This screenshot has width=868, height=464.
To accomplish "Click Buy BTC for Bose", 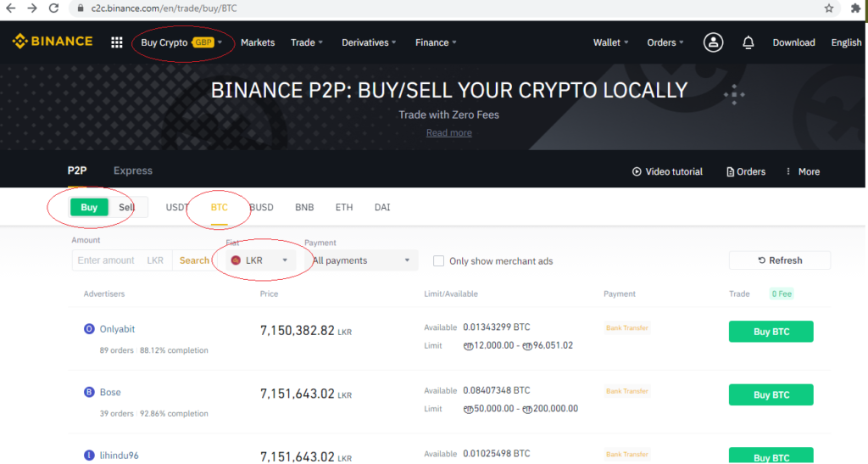I will pyautogui.click(x=771, y=394).
